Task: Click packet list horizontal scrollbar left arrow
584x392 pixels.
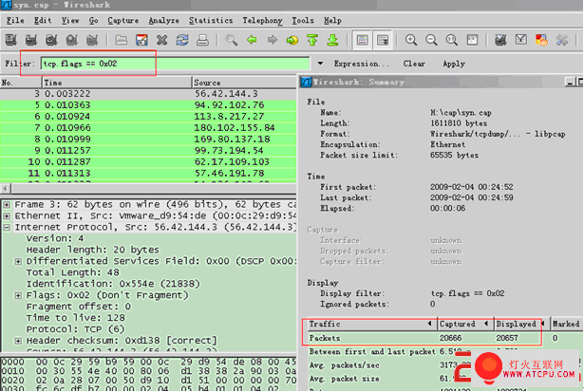Action: [x=5, y=188]
